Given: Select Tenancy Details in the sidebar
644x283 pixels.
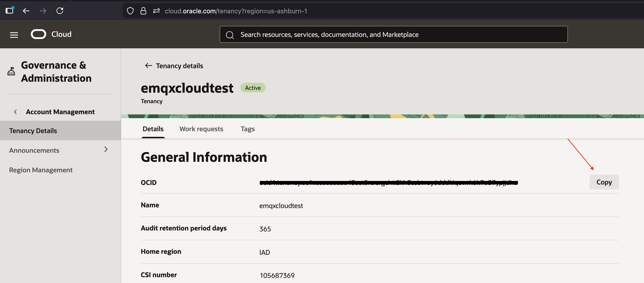Looking at the screenshot, I should tap(60, 131).
